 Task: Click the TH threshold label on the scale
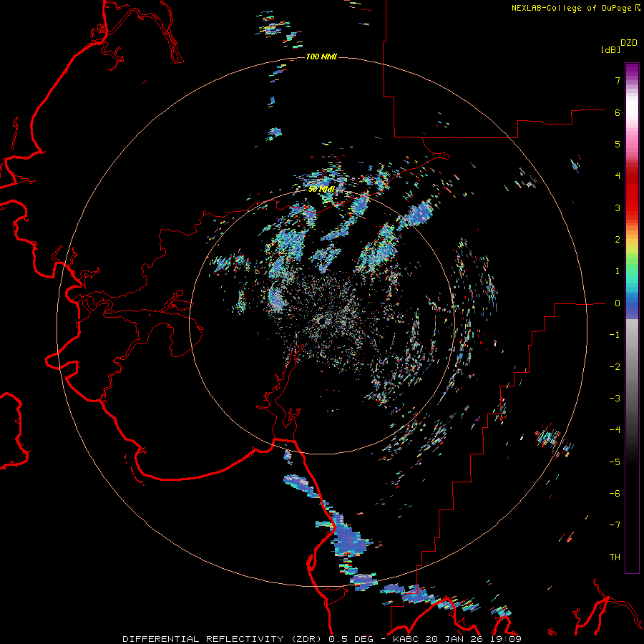[615, 557]
